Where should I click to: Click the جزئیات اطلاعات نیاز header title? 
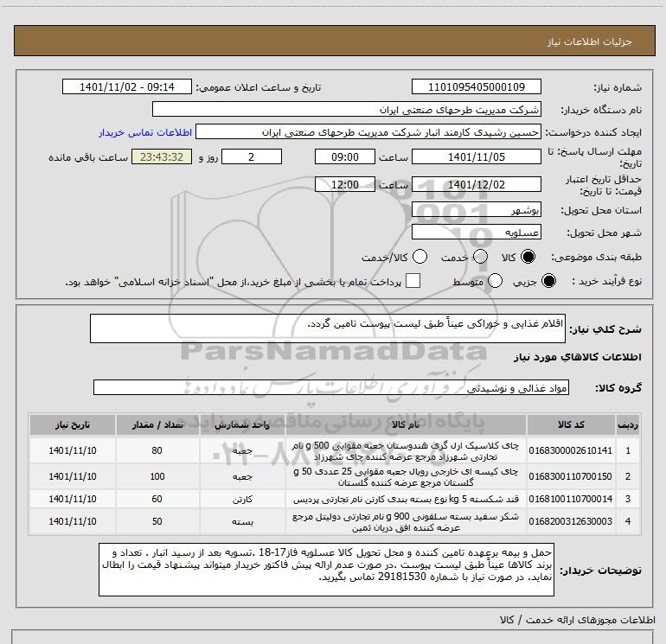click(x=590, y=41)
